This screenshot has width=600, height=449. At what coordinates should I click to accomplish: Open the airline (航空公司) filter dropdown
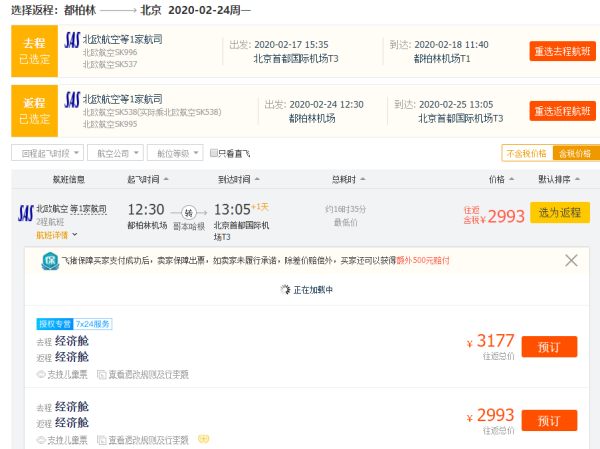pyautogui.click(x=114, y=153)
